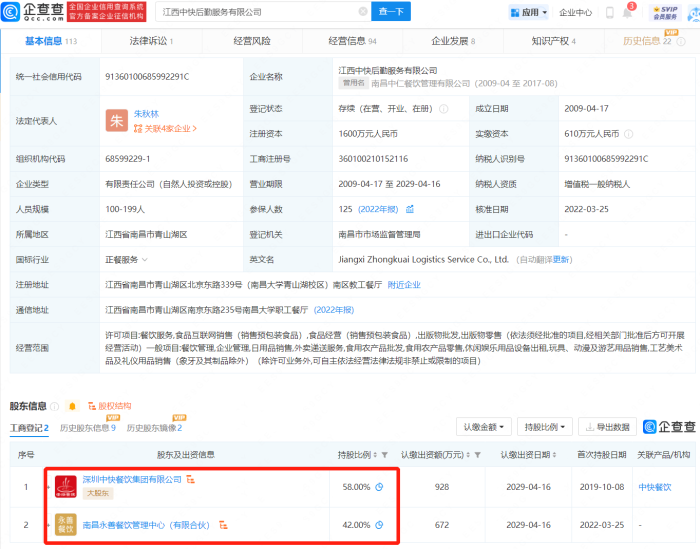The width and height of the screenshot is (700, 549).
Task: Expand the 正餐服务 industry chevron
Action: pyautogui.click(x=145, y=259)
